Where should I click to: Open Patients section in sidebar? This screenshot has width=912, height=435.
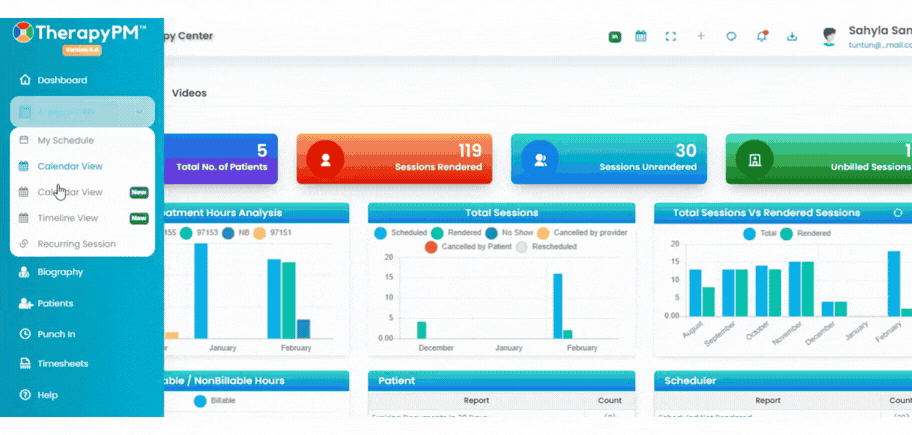point(55,303)
